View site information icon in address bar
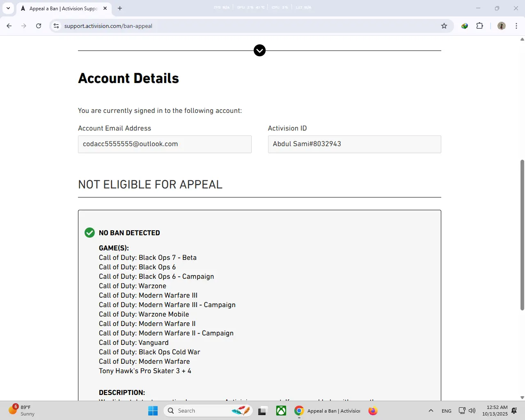525x420 pixels. (56, 26)
